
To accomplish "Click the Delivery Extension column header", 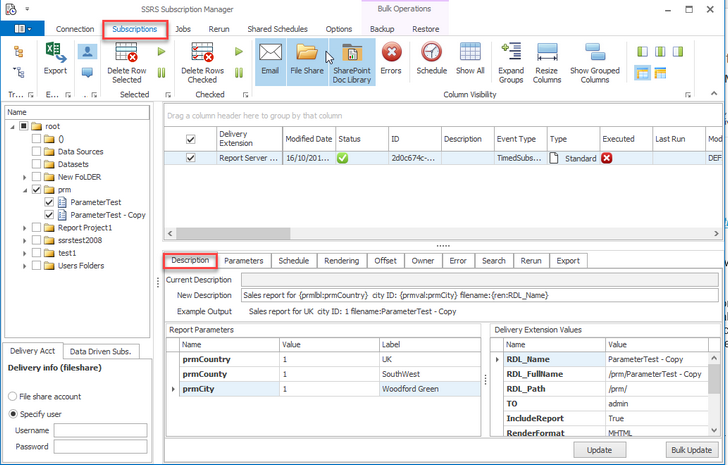I will click(249, 139).
